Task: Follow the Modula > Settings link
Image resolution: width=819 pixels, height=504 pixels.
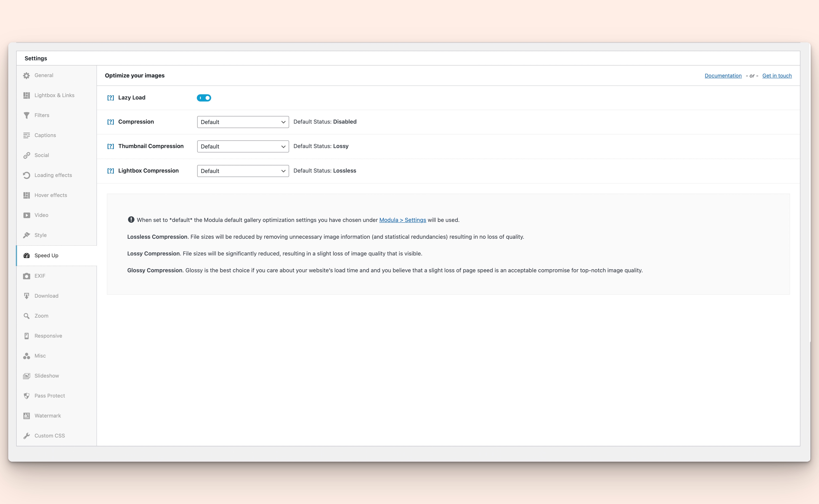Action: (x=403, y=220)
